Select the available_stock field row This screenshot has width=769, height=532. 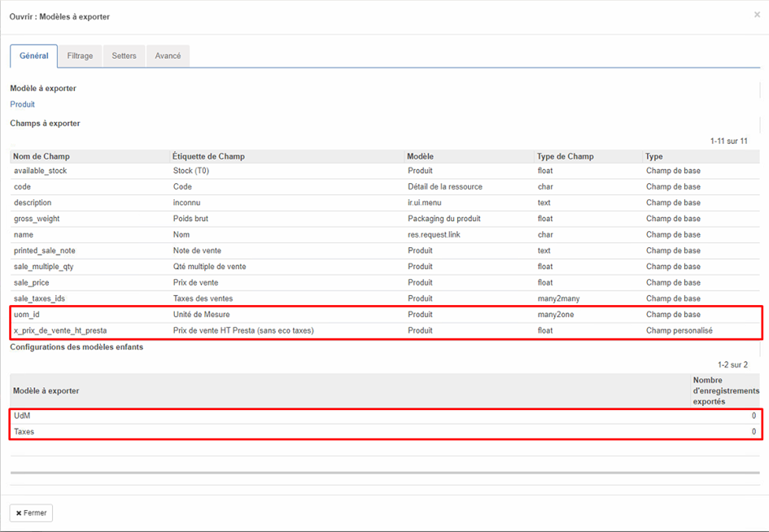point(41,171)
